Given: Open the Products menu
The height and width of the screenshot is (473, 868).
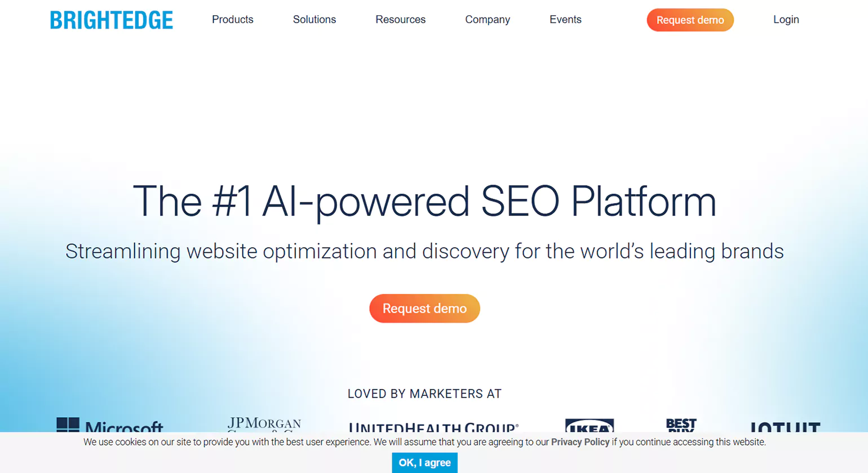Looking at the screenshot, I should pos(232,20).
